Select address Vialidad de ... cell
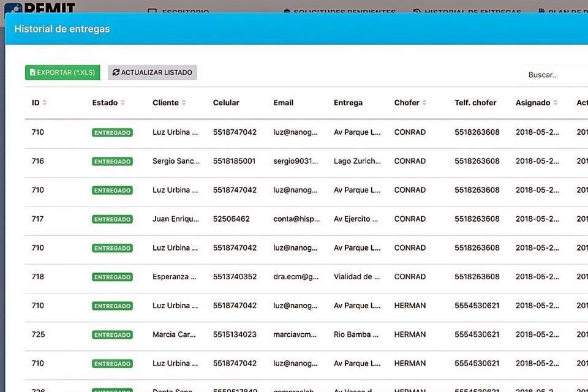The height and width of the screenshot is (392, 588). (356, 276)
